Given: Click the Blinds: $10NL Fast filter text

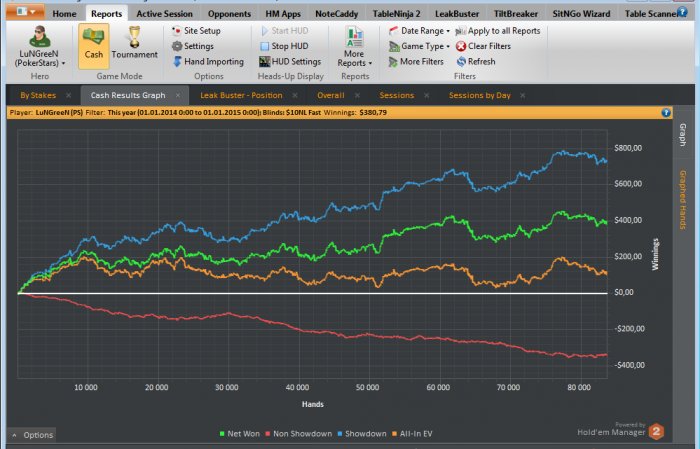Looking at the screenshot, I should pos(292,112).
